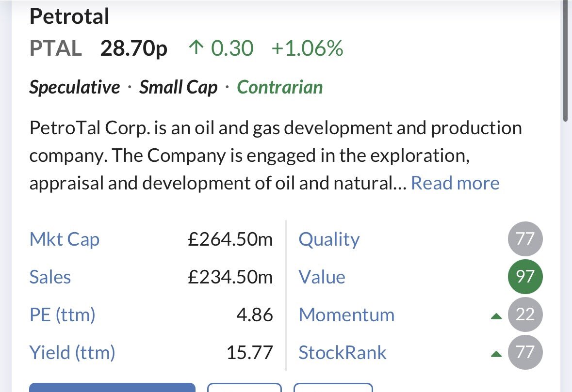
Task: Click the green Value rank 97 badge
Action: point(525,277)
